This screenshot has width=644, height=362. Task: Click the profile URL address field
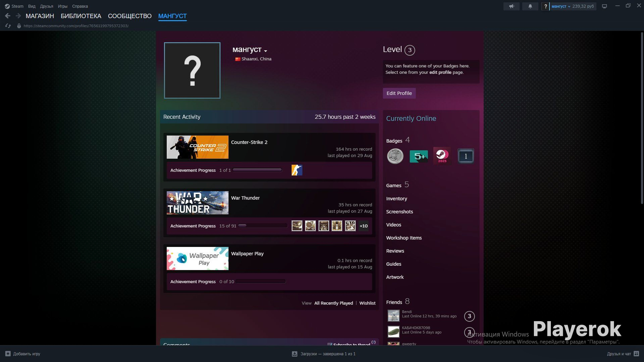coord(76,26)
